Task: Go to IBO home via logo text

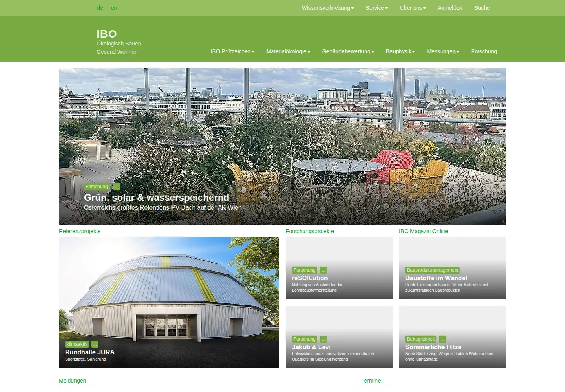Action: 107,34
